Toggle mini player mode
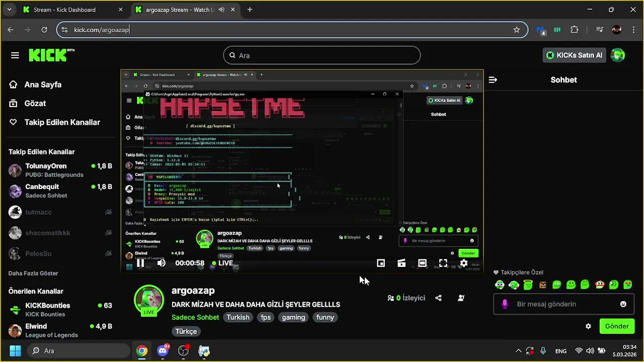The width and height of the screenshot is (644, 362). coord(381,263)
